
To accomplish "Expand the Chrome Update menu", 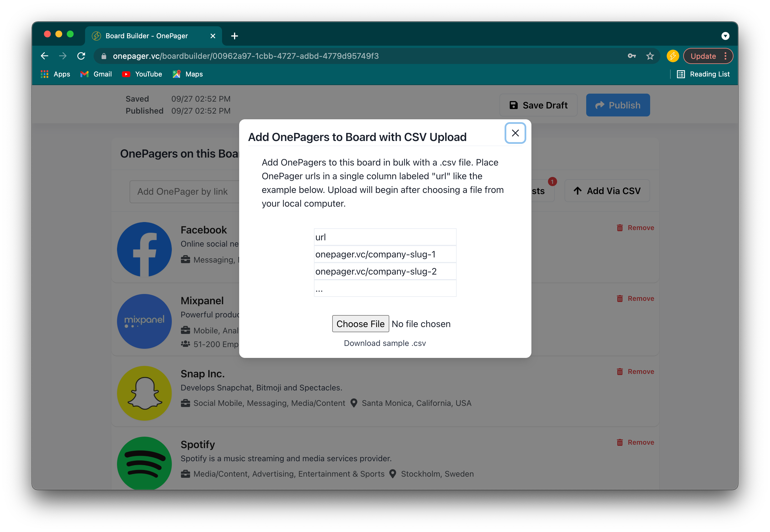I will (708, 56).
